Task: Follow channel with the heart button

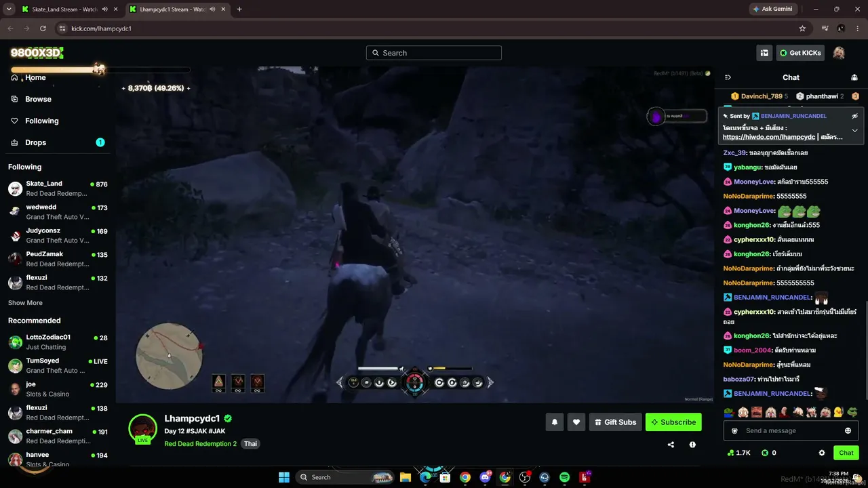Action: (x=576, y=422)
